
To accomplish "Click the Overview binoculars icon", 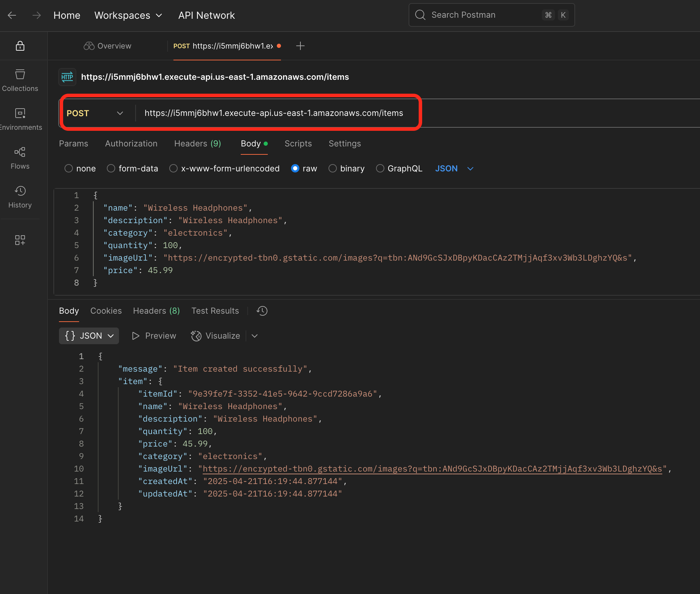I will 89,46.
